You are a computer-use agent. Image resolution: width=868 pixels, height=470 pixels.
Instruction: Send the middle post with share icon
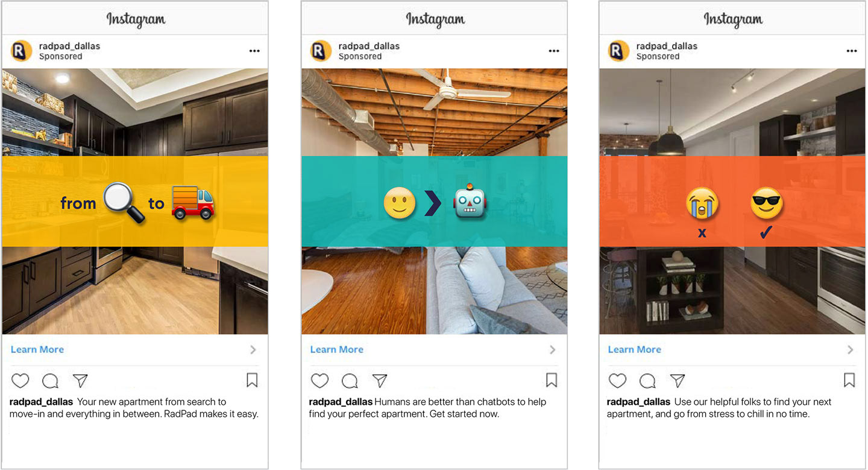coord(380,380)
